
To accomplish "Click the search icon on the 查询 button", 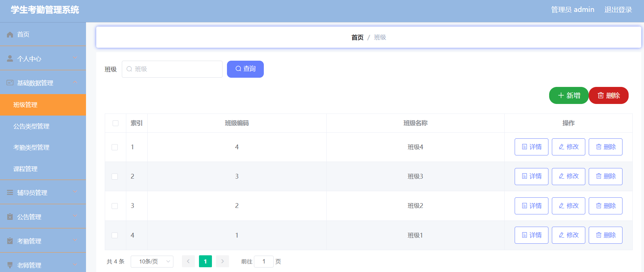I will tap(239, 69).
